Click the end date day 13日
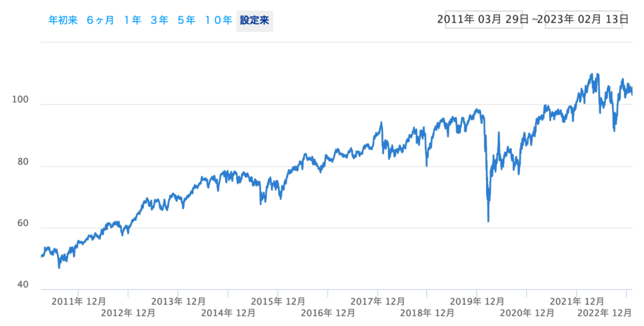Image resolution: width=644 pixels, height=326 pixels. coord(616,20)
